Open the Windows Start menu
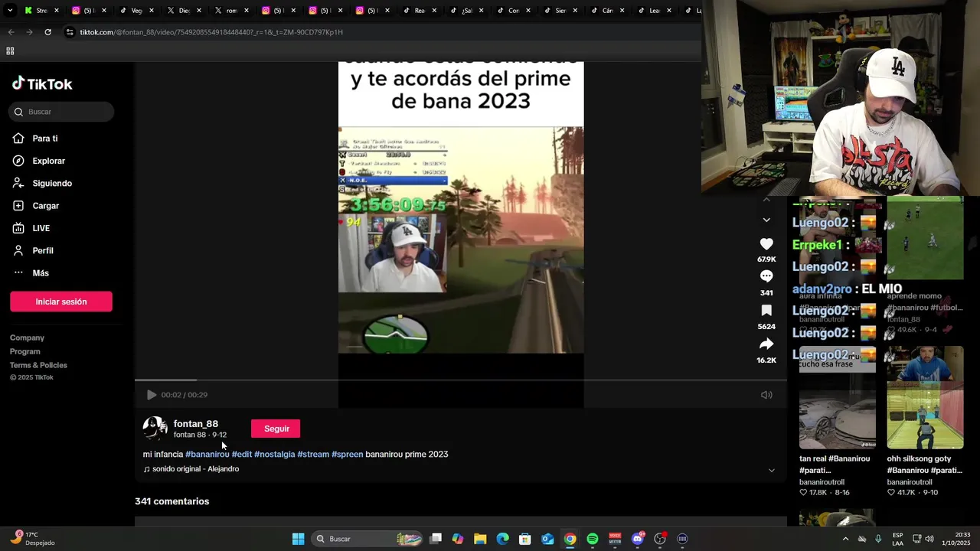 [x=298, y=539]
